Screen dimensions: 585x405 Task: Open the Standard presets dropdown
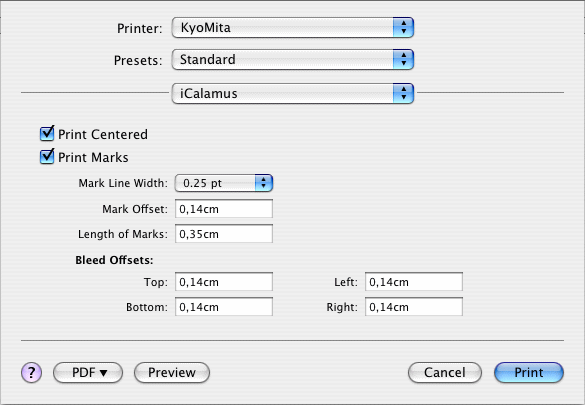[292, 60]
